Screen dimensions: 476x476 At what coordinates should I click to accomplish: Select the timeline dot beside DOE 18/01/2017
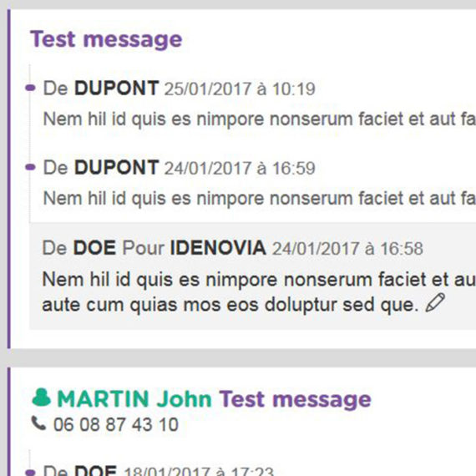coord(30,473)
